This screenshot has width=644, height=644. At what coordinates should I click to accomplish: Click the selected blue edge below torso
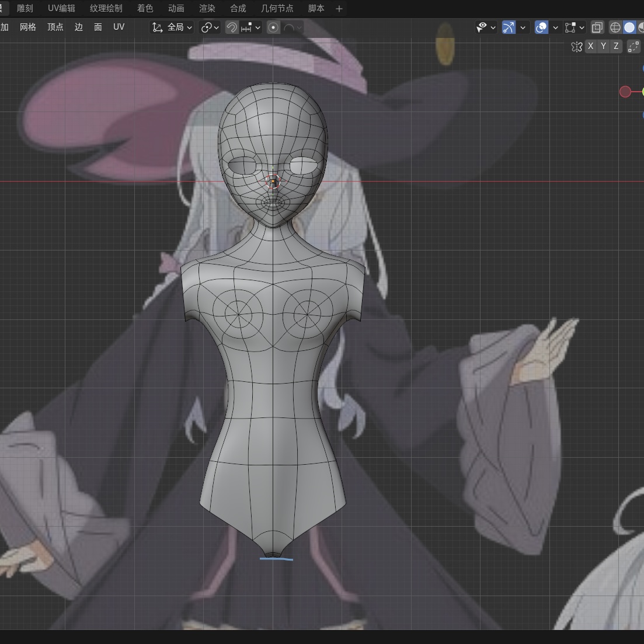[x=276, y=559]
